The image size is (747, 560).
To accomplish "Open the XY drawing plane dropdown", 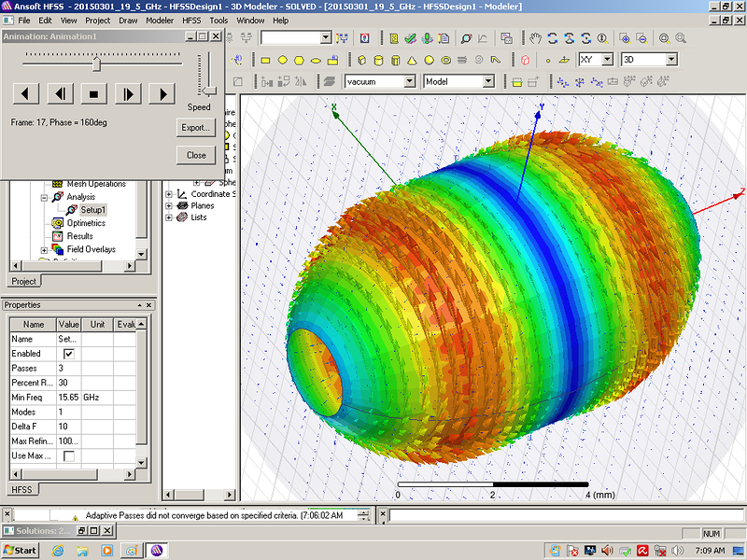I will click(607, 60).
